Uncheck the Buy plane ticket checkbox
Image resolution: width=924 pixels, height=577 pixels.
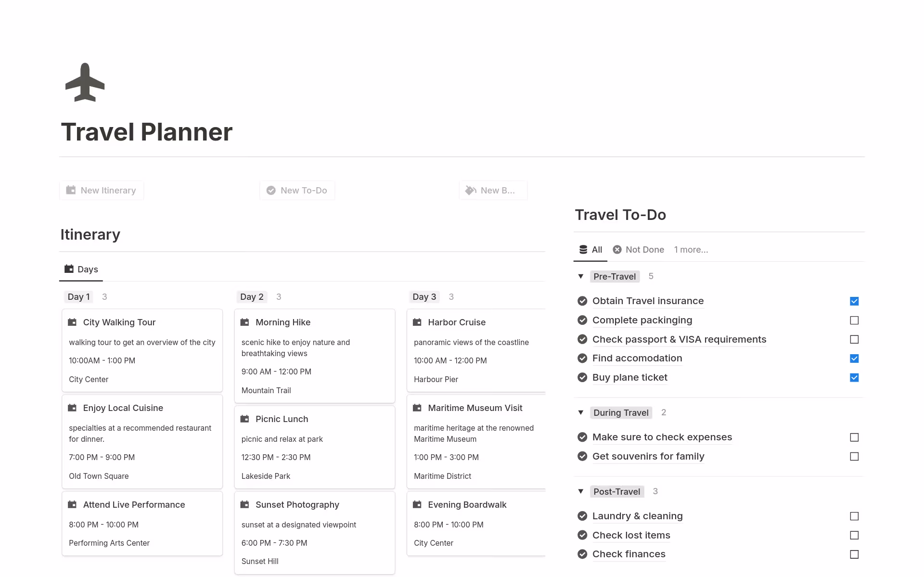point(854,378)
